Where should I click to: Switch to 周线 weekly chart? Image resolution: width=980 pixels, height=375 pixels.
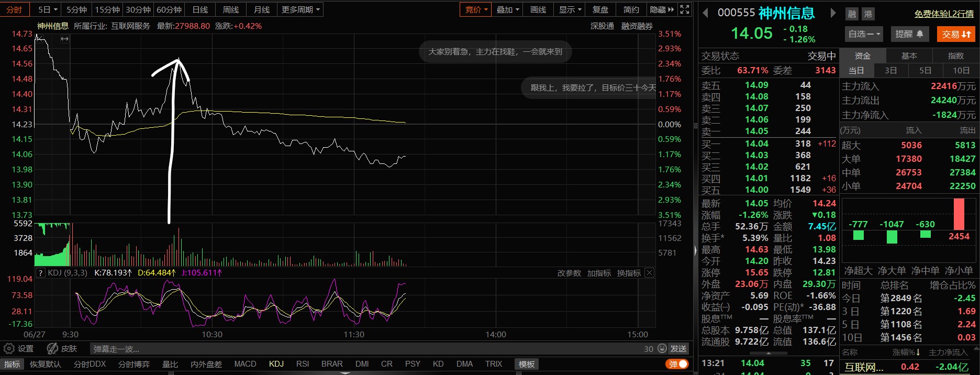point(231,9)
